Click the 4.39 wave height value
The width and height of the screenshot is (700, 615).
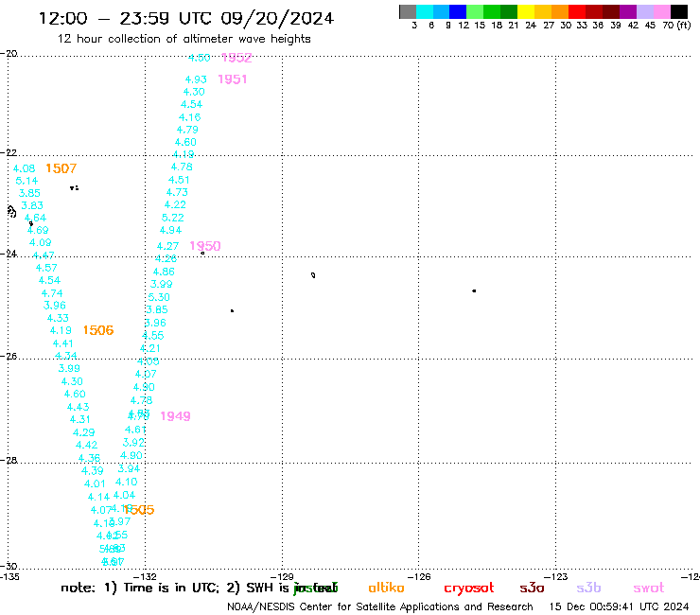93,471
